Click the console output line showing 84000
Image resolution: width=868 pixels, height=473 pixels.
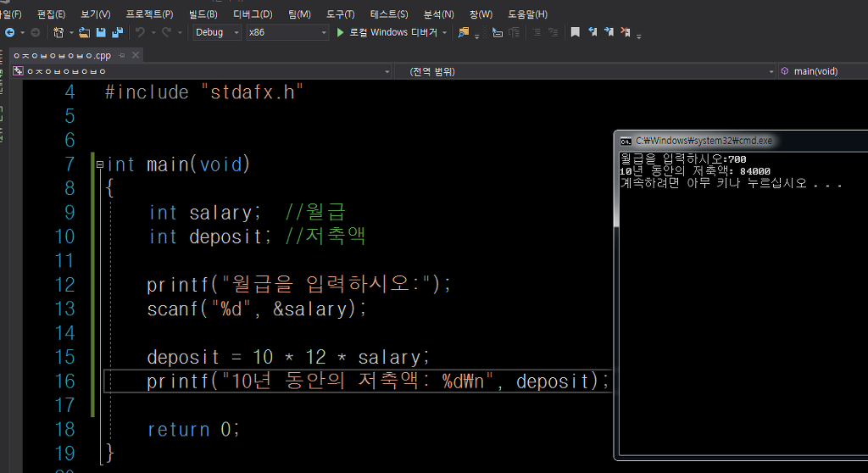click(695, 171)
